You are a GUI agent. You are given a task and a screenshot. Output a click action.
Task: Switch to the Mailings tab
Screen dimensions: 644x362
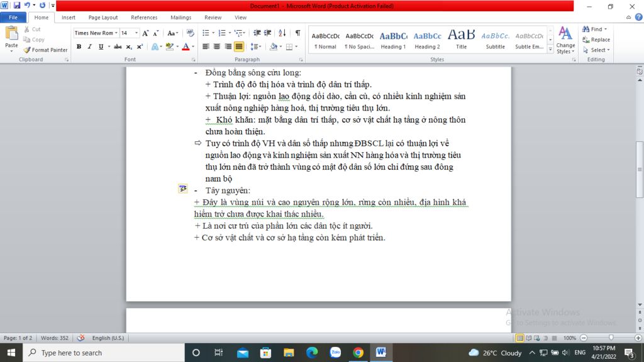point(180,17)
